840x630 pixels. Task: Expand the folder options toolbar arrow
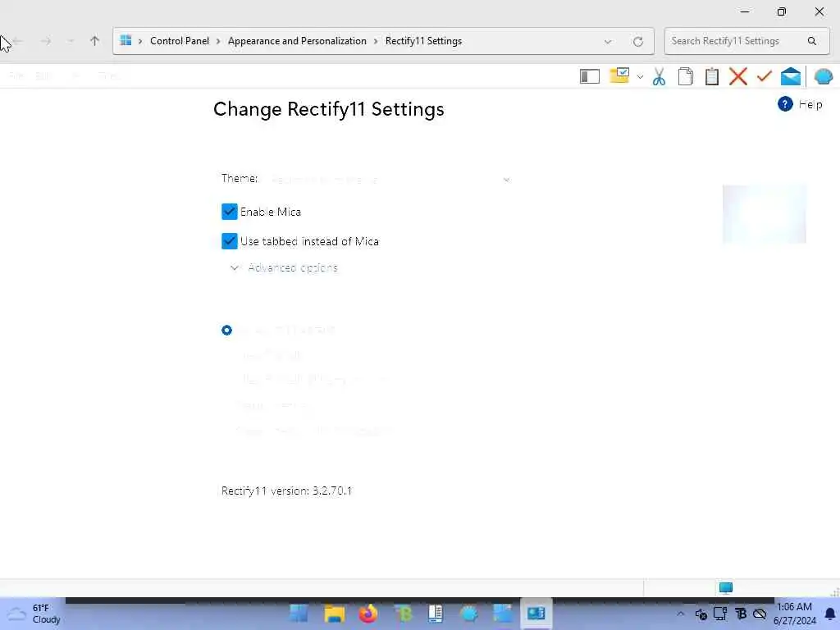pos(640,77)
